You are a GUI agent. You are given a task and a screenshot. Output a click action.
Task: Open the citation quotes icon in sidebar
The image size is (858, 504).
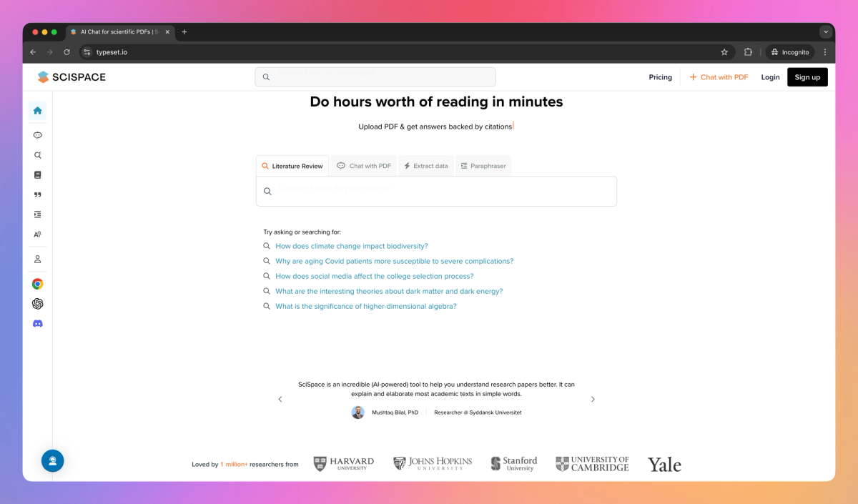pos(38,194)
